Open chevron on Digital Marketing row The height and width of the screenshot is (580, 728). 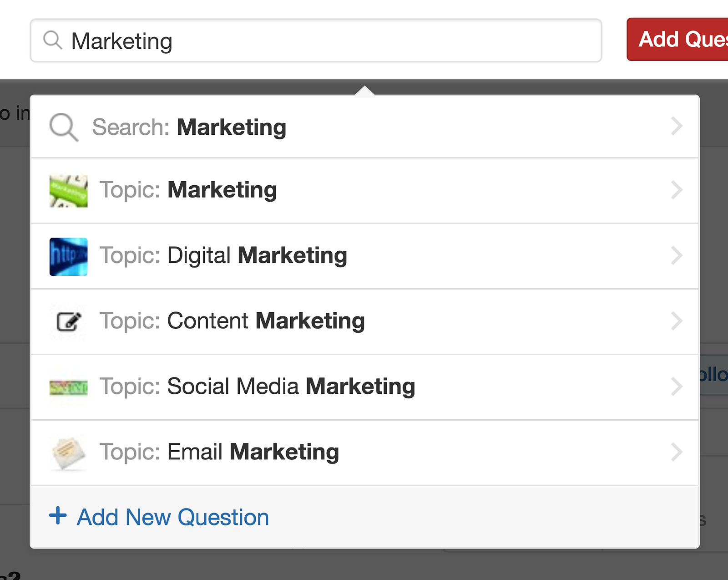[677, 255]
